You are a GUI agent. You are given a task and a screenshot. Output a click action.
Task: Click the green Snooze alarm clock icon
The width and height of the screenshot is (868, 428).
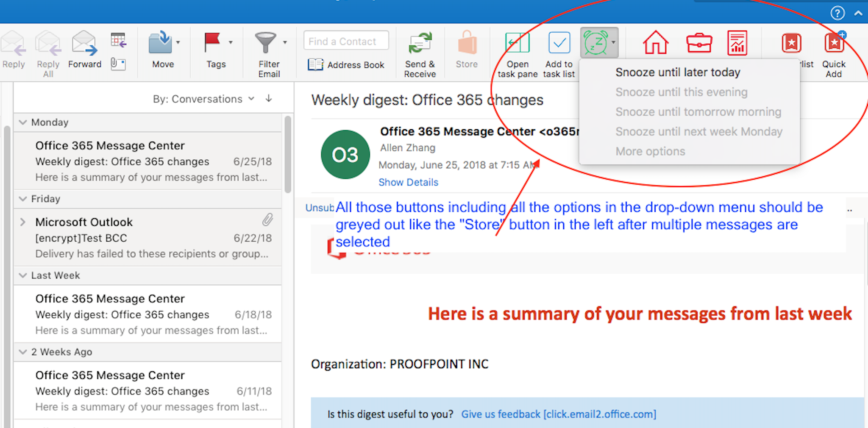[595, 42]
